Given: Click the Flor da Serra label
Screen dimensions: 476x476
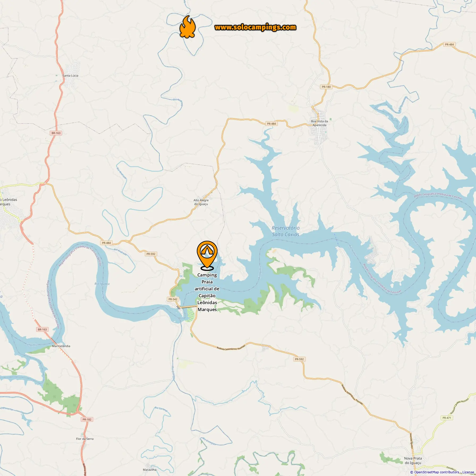Looking at the screenshot, I should (x=85, y=439).
